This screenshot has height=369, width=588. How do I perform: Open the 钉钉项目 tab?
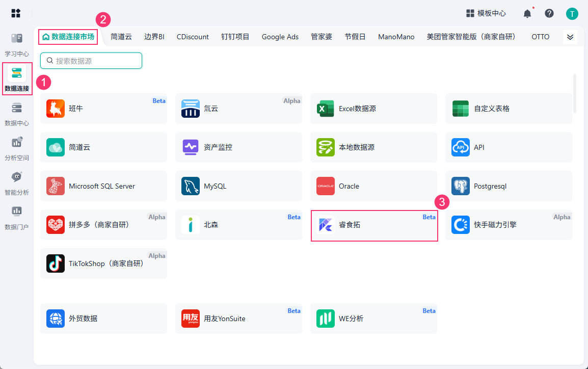[x=235, y=37]
